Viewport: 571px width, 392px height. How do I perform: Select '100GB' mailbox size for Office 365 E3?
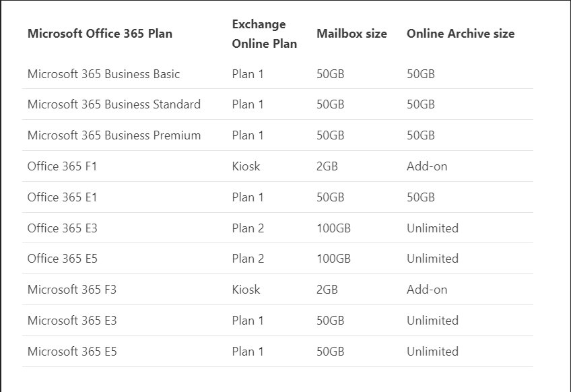(x=333, y=228)
